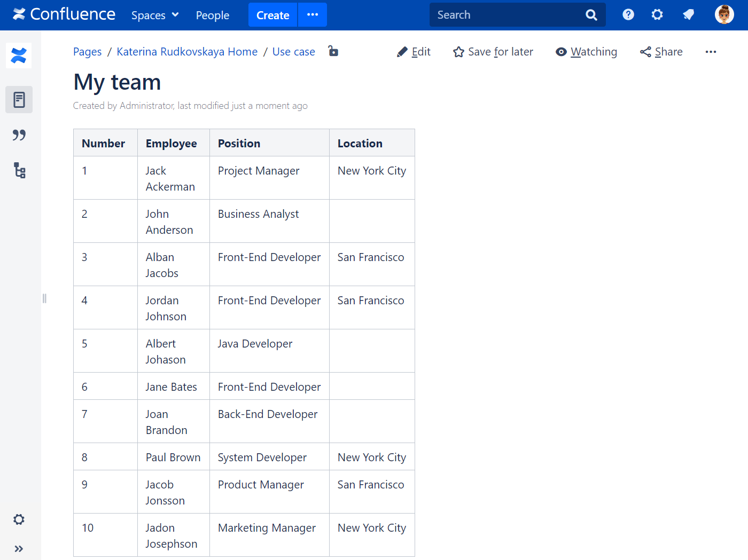748x560 pixels.
Task: Open the help question mark menu
Action: [628, 15]
